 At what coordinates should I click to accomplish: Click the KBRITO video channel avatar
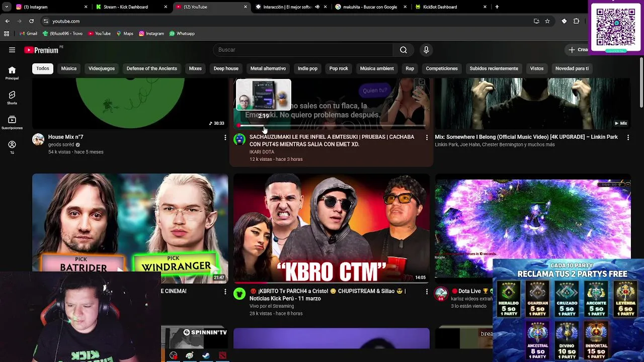tap(239, 294)
